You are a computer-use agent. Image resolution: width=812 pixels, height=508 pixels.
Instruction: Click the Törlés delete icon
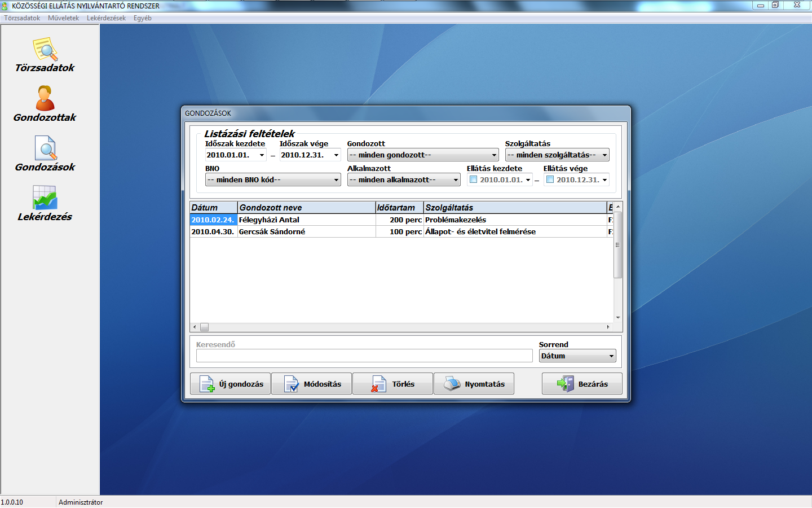378,384
